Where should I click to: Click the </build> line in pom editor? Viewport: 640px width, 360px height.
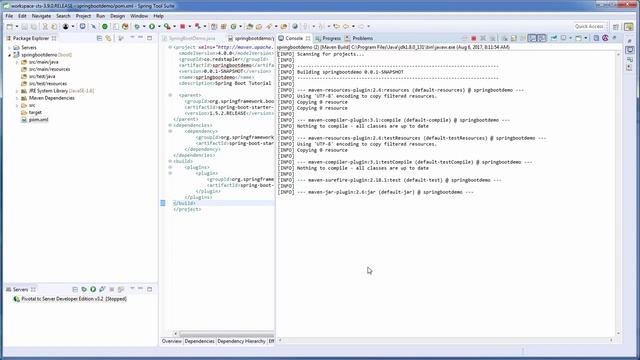click(184, 203)
